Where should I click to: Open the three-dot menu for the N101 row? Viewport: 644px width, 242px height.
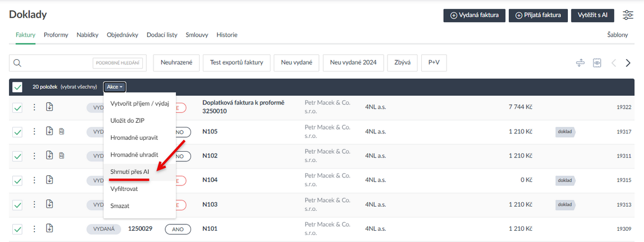(34, 229)
